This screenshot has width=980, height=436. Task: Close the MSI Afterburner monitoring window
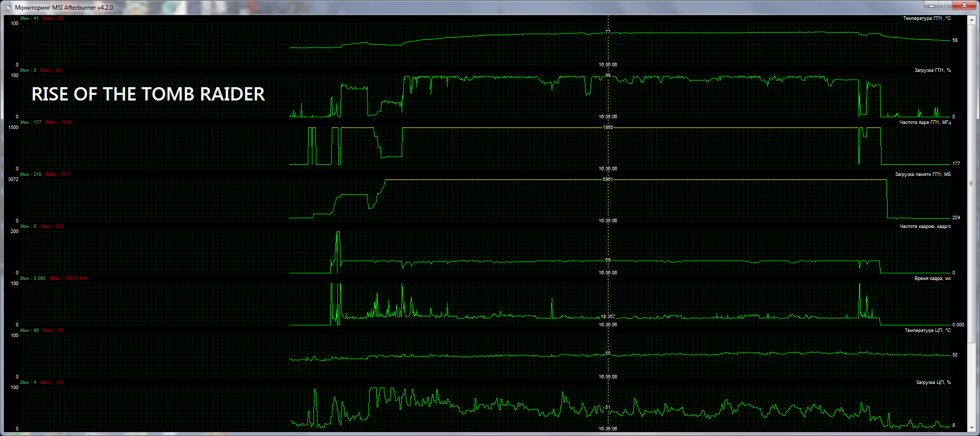click(964, 6)
